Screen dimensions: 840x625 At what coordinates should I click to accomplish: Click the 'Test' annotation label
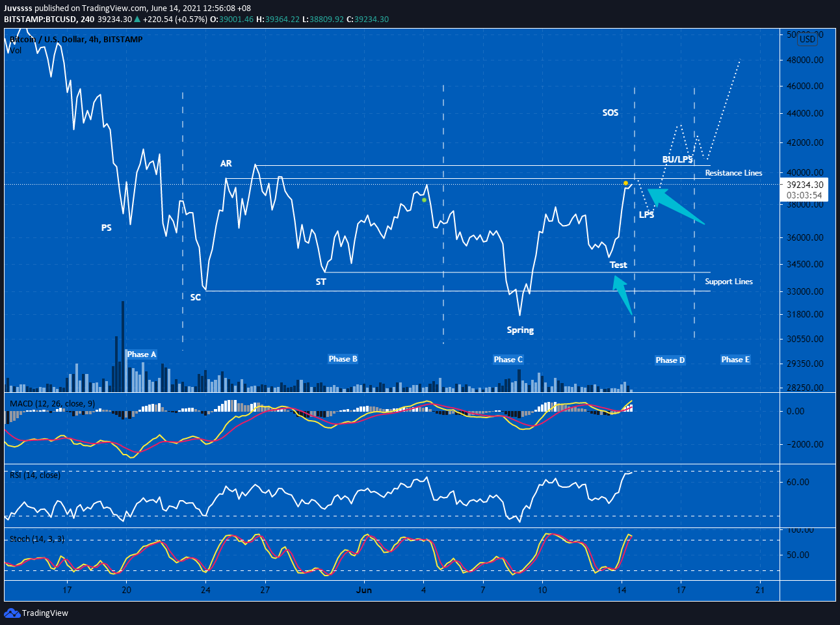coord(618,265)
